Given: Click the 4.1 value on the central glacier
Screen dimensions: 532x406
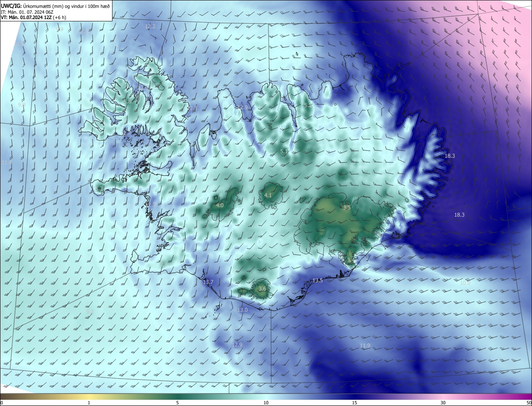Looking at the screenshot, I should pyautogui.click(x=268, y=195).
